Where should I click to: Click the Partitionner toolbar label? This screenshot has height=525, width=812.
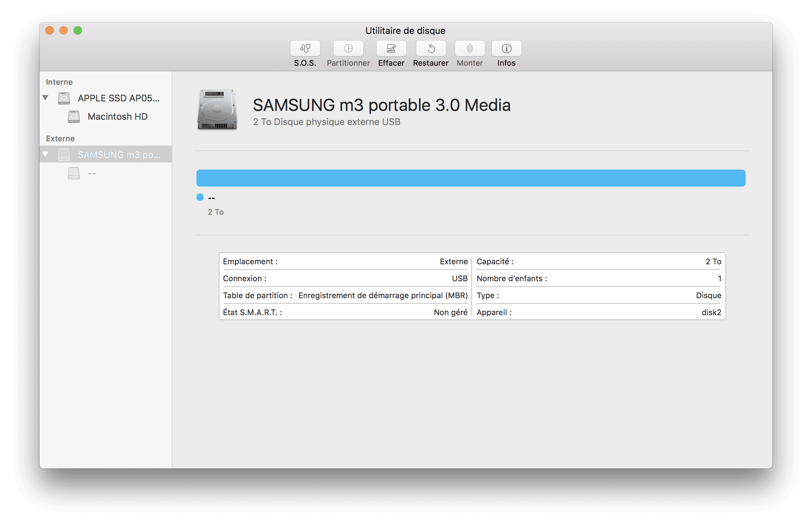pos(348,63)
